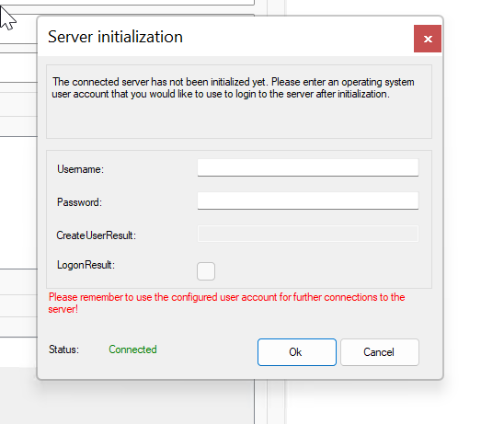Focus the Password text box
This screenshot has height=424, width=504.
tap(308, 201)
